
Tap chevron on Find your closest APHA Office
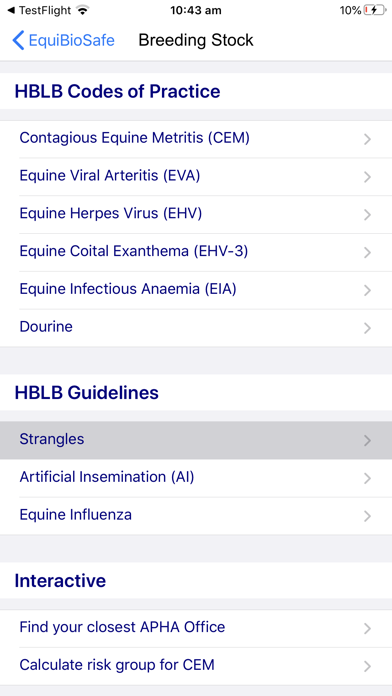(x=367, y=629)
